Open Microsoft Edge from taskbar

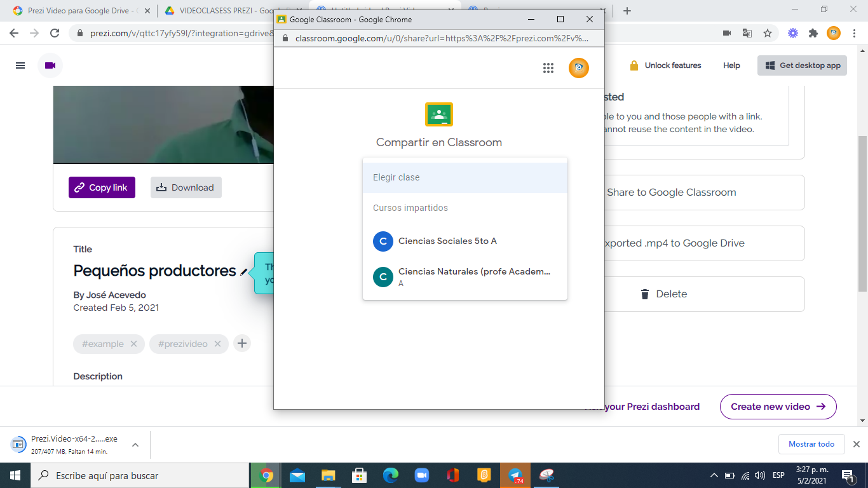(391, 475)
